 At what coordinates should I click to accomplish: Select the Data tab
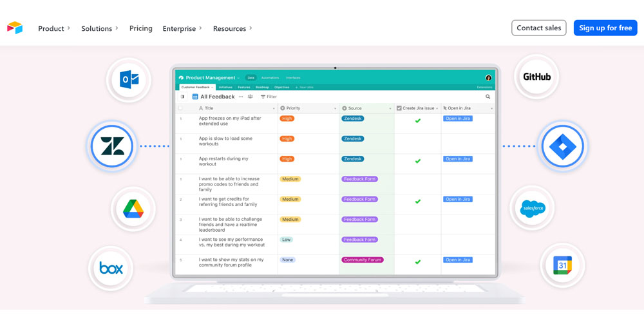[x=251, y=78]
